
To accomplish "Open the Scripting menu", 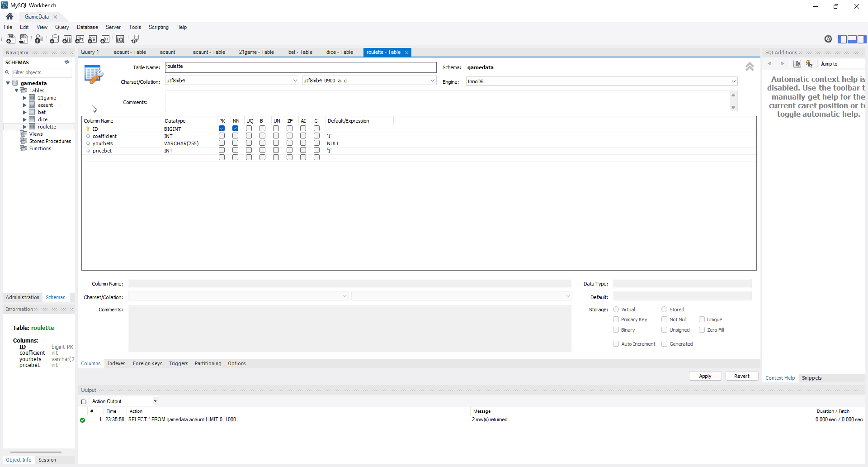I will click(x=159, y=27).
